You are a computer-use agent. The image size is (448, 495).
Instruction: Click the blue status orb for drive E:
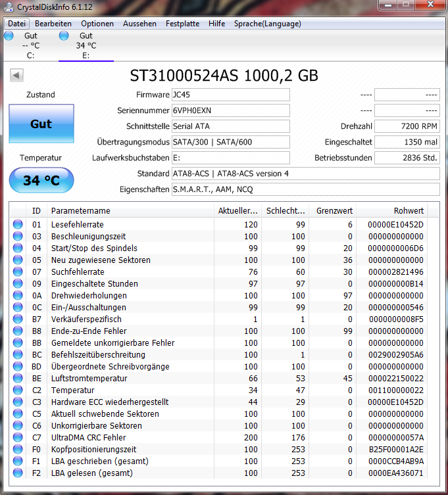click(x=64, y=35)
